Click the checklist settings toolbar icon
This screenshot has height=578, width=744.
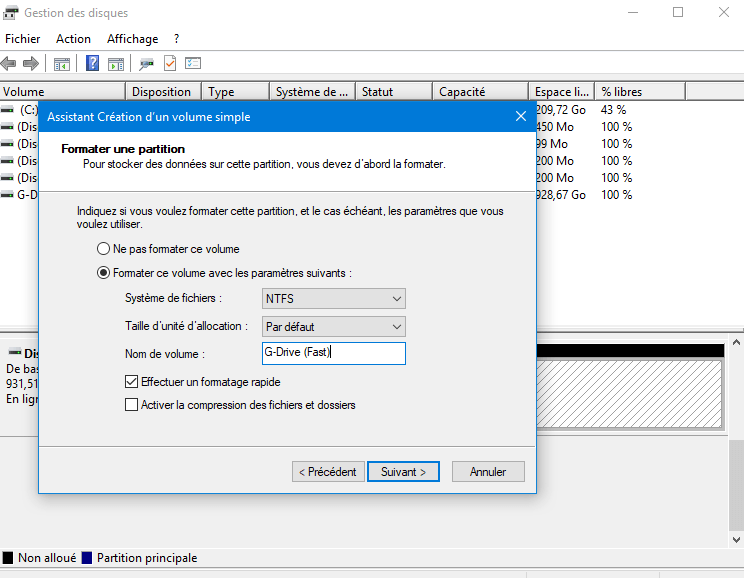click(x=193, y=63)
